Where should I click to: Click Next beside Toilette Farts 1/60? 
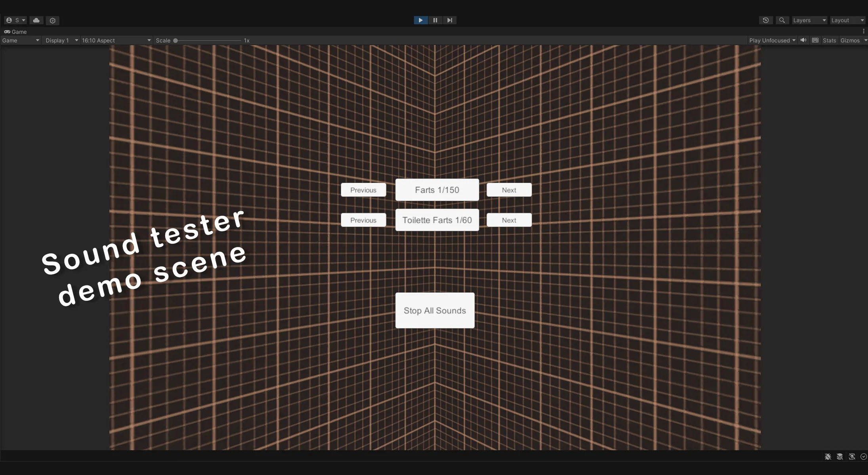[x=509, y=220]
